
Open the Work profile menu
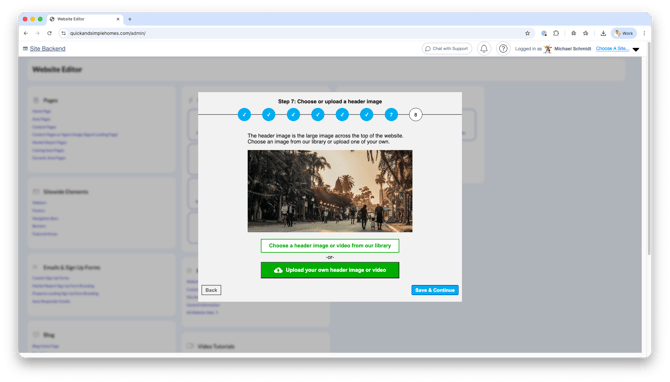click(624, 33)
